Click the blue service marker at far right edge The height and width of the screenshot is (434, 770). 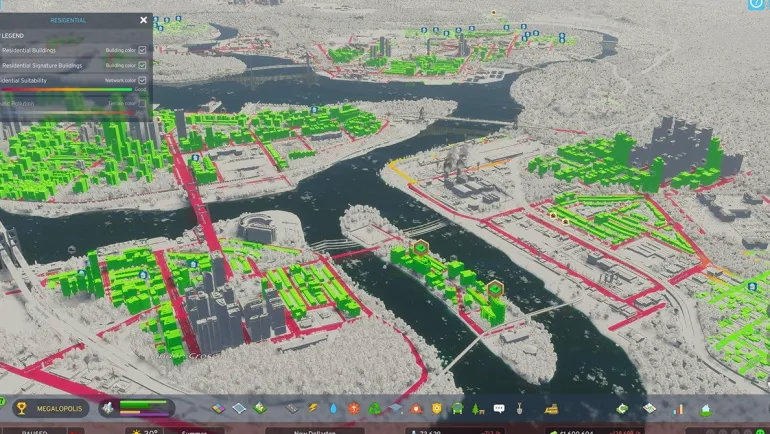click(752, 286)
